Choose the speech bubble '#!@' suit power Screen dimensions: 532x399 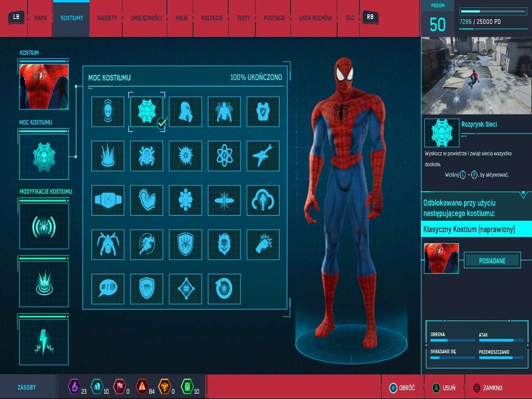(108, 289)
